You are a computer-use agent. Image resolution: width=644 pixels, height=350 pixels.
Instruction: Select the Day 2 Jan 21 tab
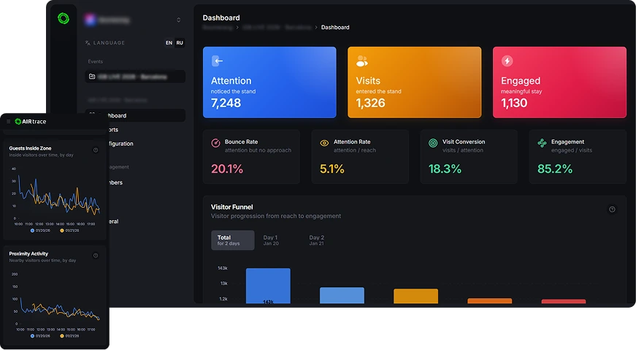317,240
